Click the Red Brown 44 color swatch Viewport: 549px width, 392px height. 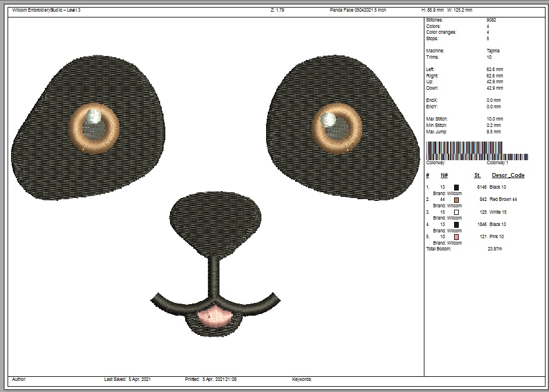(456, 200)
